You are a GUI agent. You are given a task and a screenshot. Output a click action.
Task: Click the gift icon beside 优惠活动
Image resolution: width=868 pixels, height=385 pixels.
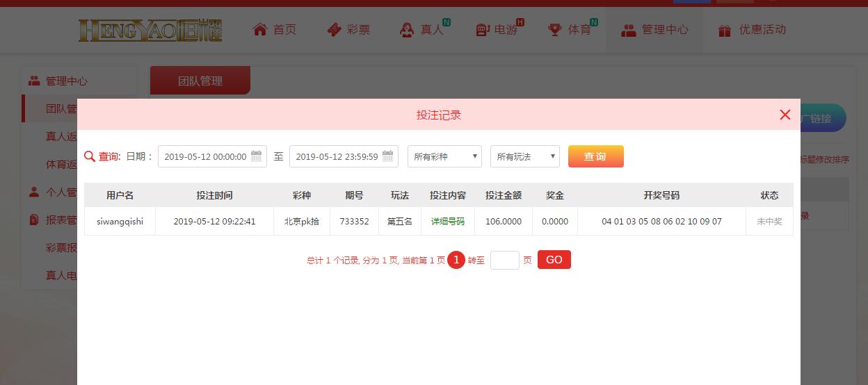[725, 30]
